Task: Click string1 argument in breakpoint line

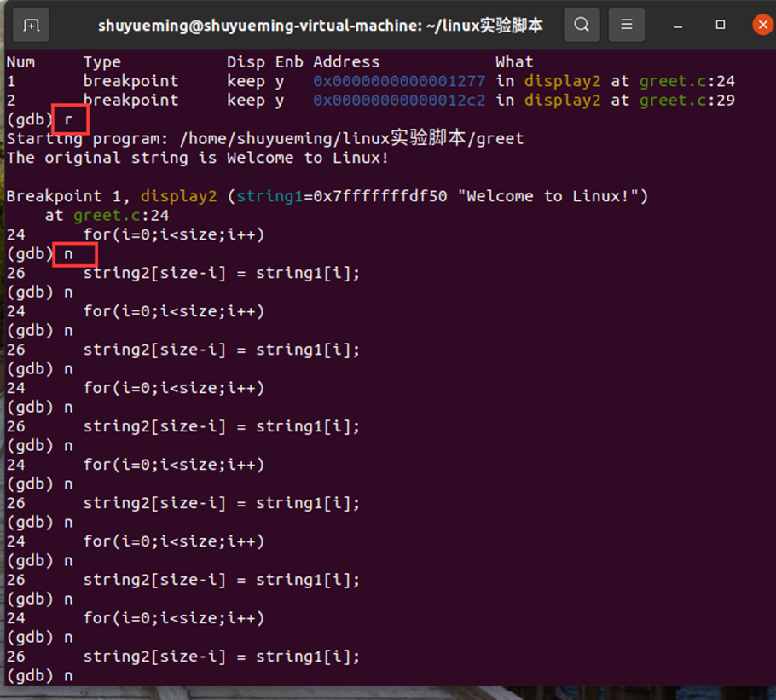Action: point(269,196)
